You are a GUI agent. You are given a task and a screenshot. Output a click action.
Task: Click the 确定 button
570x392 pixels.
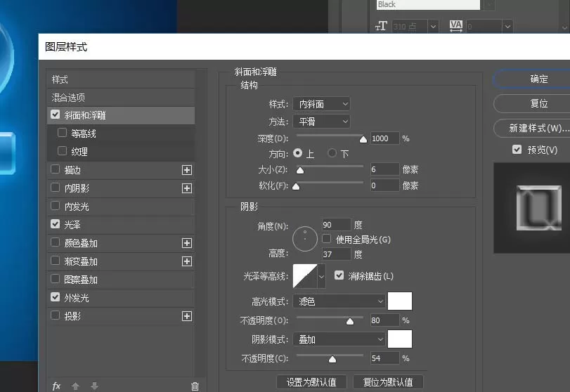tap(532, 79)
